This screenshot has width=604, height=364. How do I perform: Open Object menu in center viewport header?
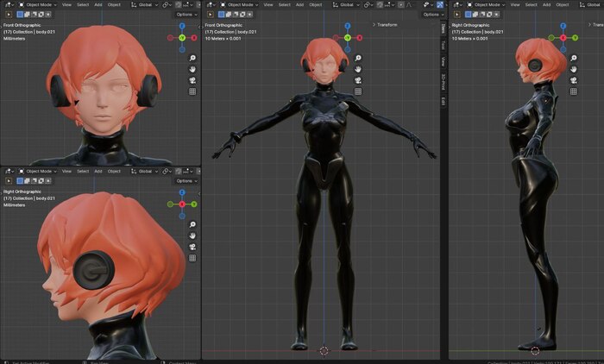click(316, 4)
